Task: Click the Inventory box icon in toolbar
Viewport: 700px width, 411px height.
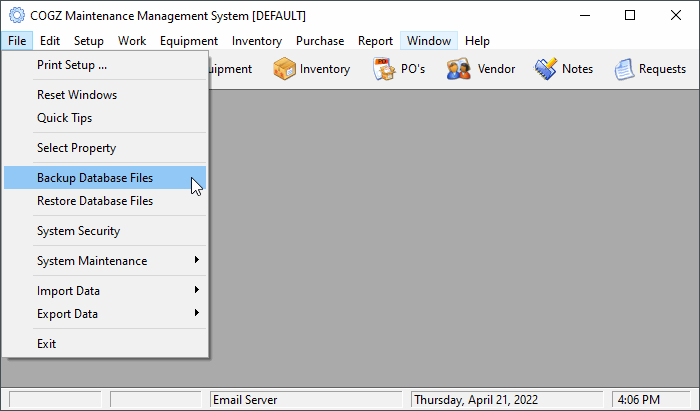Action: coord(284,69)
